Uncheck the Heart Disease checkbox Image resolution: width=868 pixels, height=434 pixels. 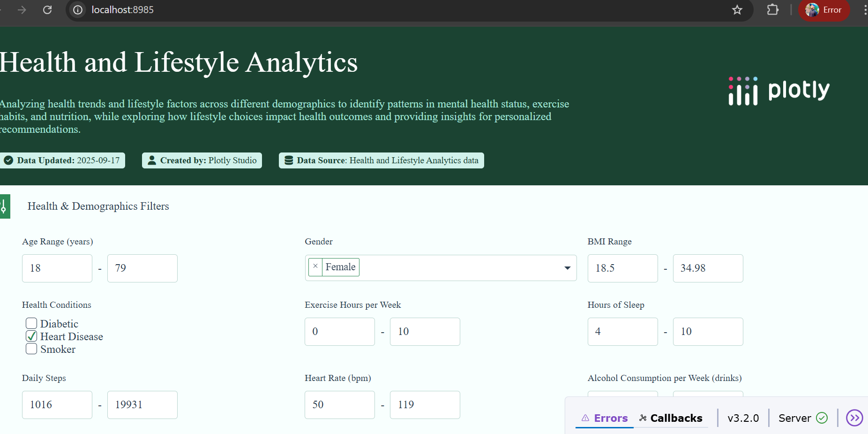(x=31, y=336)
